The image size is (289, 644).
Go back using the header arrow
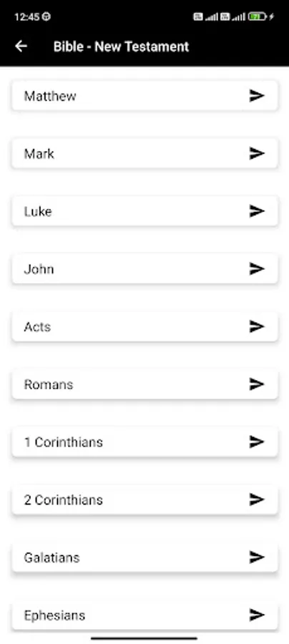pos(21,47)
